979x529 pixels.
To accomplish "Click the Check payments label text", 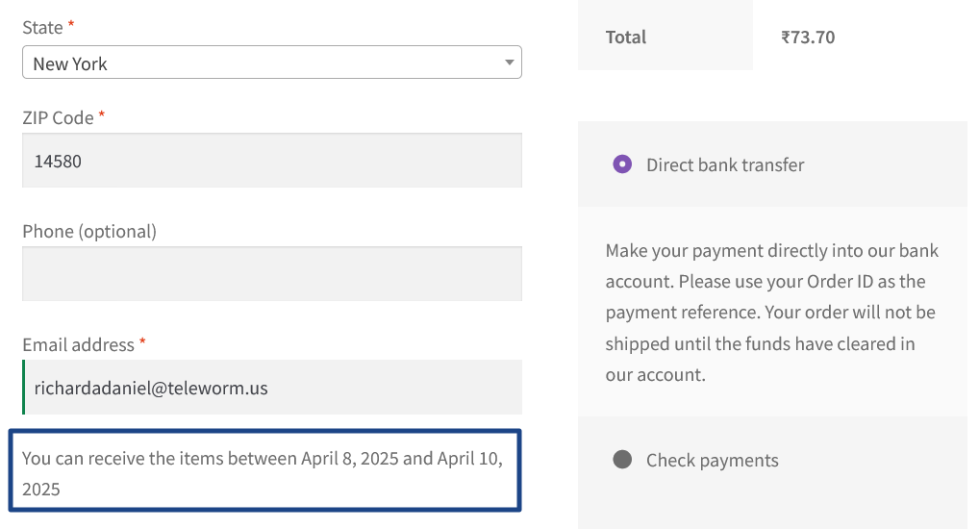I will tap(712, 461).
